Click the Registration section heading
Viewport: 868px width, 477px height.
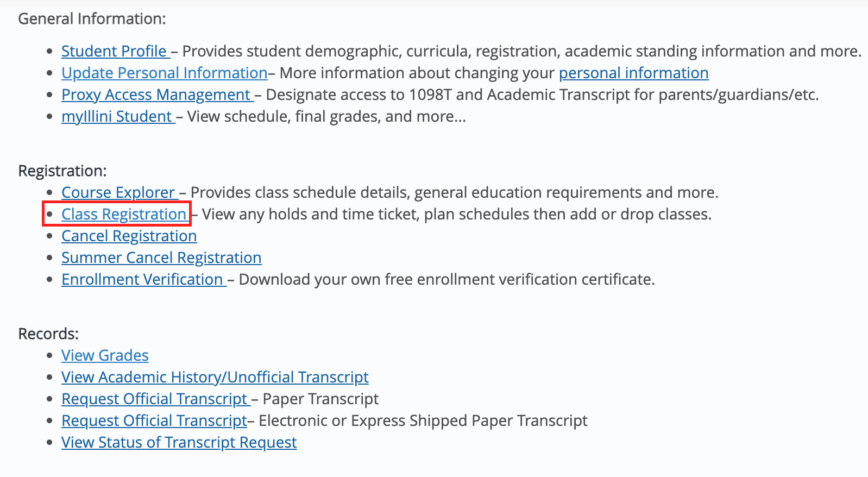tap(62, 171)
